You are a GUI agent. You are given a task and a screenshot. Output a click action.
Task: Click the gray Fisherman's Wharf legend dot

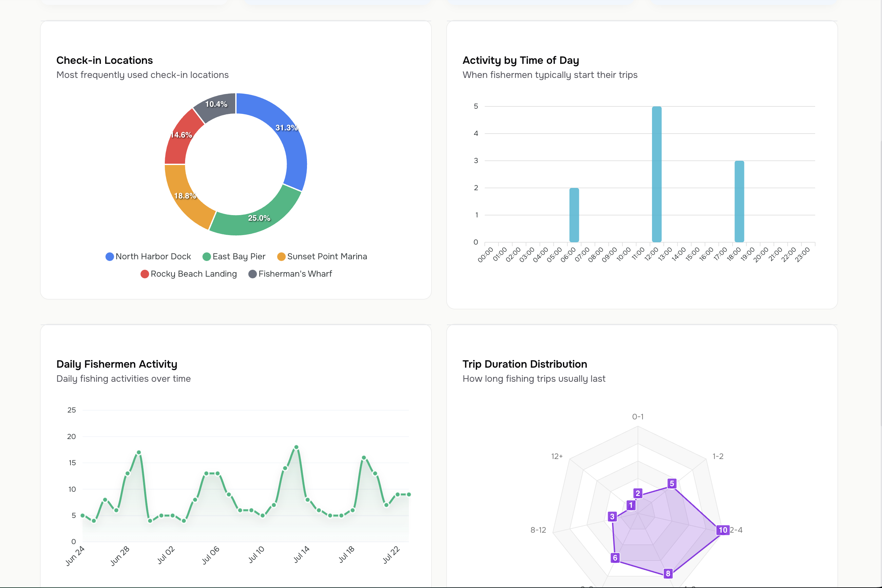[253, 274]
